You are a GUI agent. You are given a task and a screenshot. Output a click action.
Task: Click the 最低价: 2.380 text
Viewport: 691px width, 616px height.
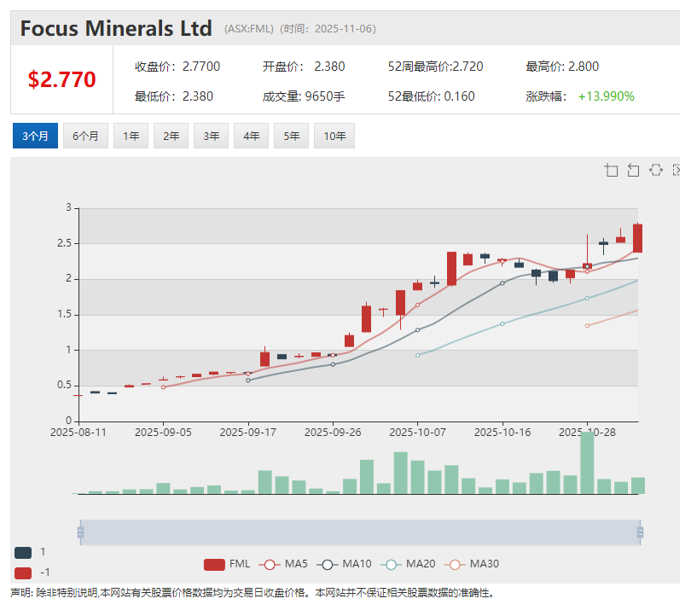tap(174, 96)
